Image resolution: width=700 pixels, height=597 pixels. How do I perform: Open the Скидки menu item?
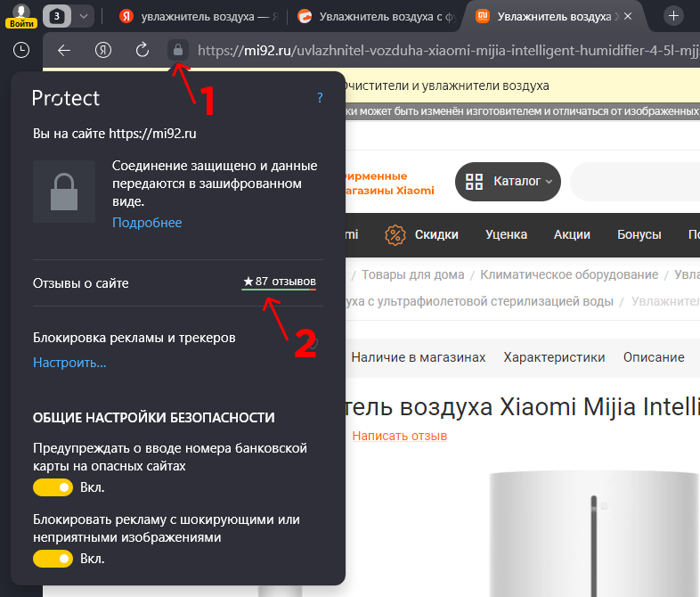click(x=436, y=235)
